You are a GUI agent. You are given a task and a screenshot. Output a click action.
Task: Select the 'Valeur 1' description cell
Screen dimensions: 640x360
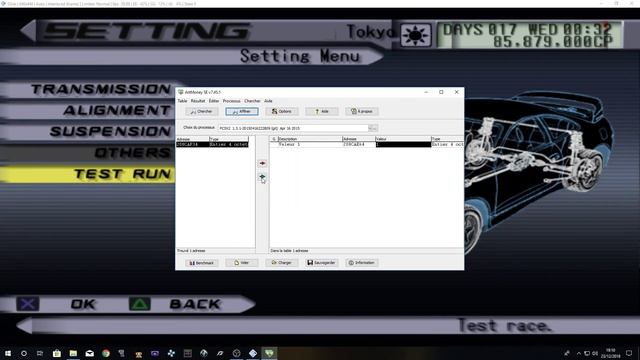(x=310, y=144)
